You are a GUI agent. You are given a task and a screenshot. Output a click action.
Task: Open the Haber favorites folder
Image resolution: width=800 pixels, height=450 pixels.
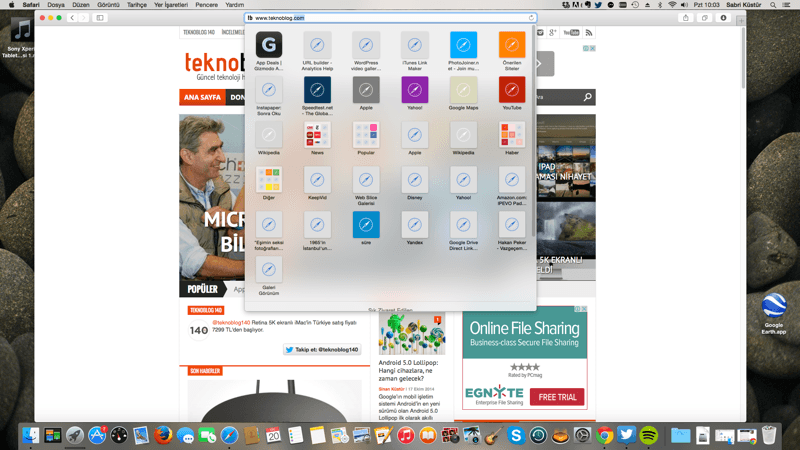[x=512, y=135]
